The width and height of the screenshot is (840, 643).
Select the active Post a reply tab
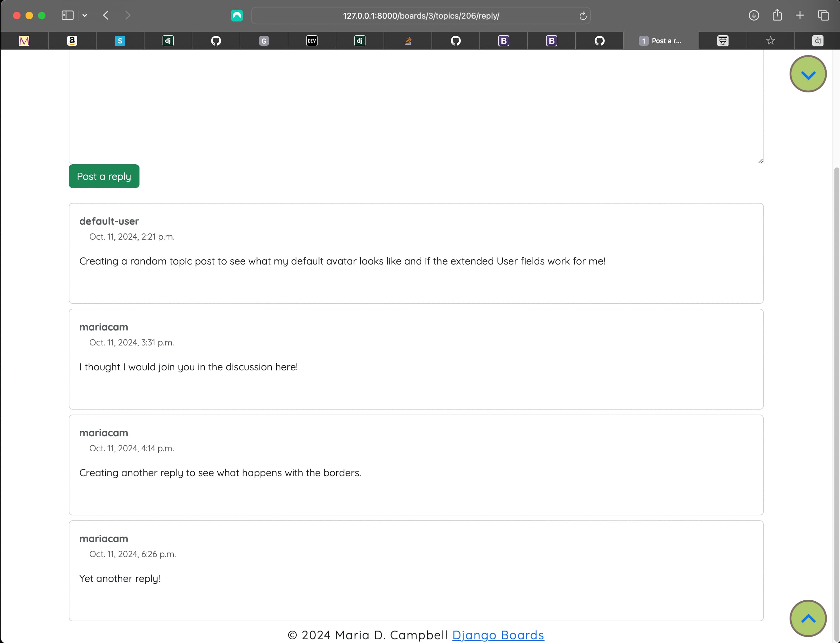(x=661, y=40)
